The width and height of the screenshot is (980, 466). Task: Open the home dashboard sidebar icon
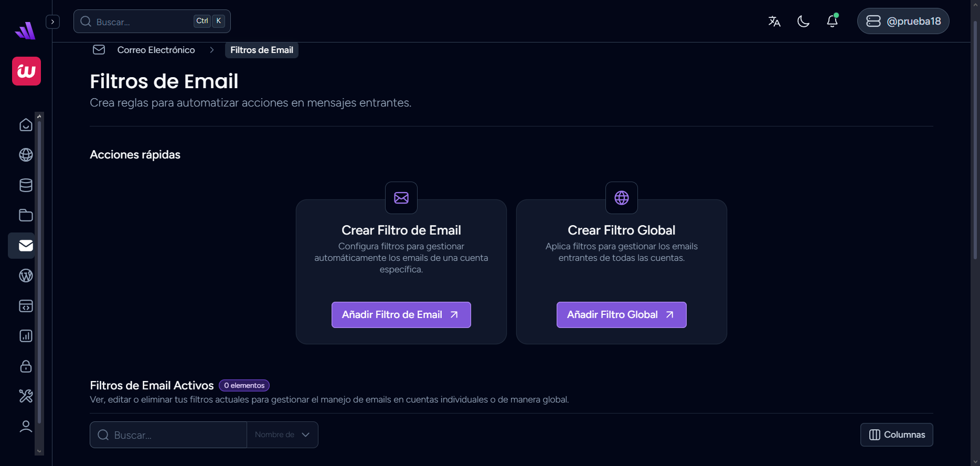coord(26,125)
